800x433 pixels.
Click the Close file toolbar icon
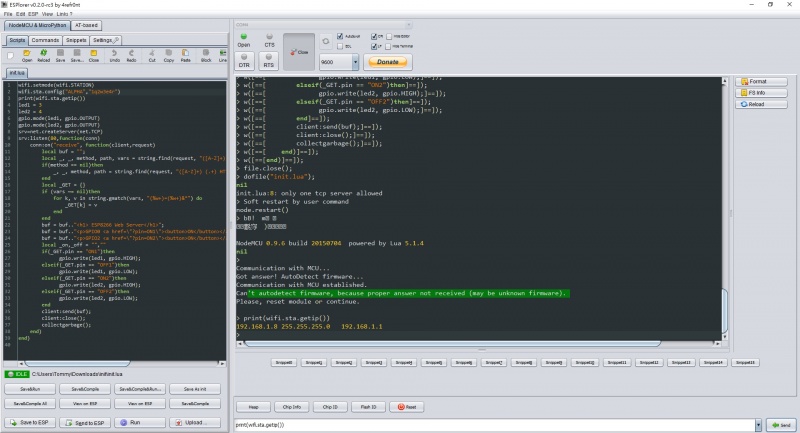pos(94,56)
